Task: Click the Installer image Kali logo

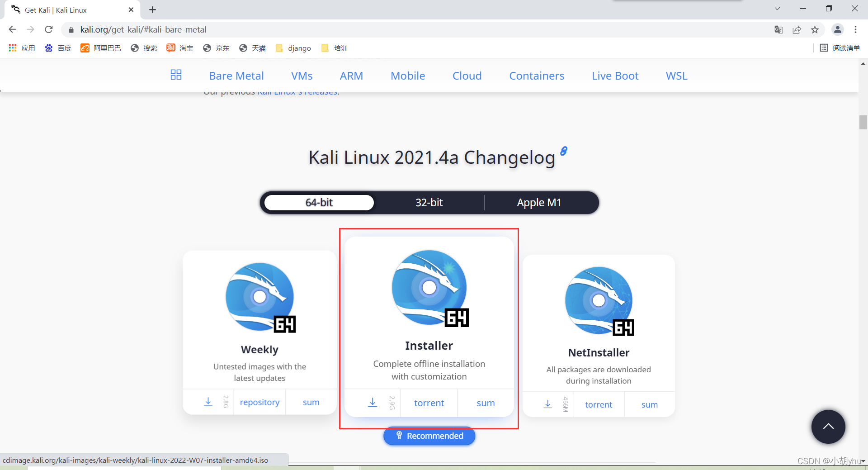Action: [430, 288]
